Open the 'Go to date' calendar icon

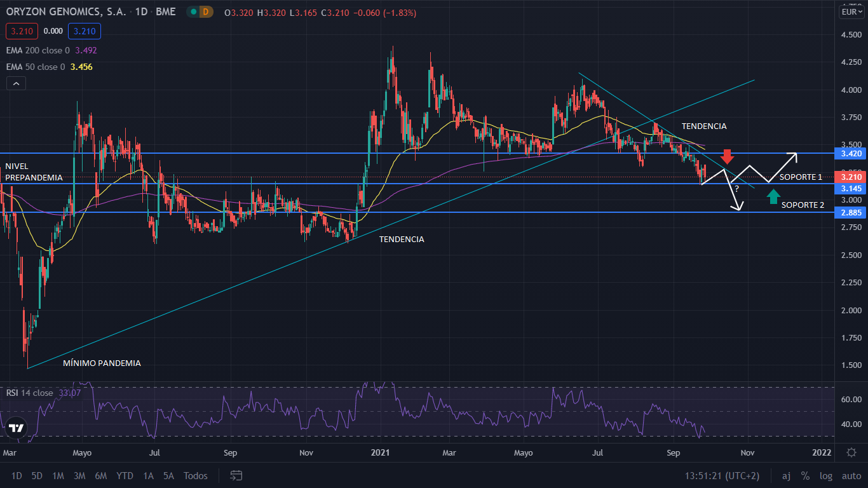[x=235, y=475]
